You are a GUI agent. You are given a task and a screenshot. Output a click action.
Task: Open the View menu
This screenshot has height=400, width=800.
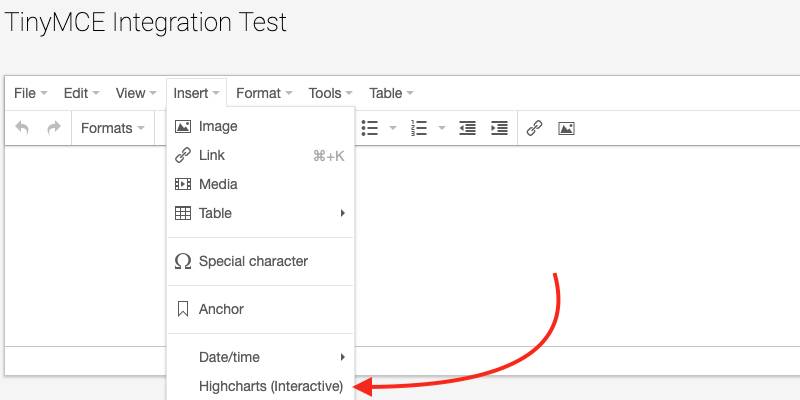click(136, 93)
